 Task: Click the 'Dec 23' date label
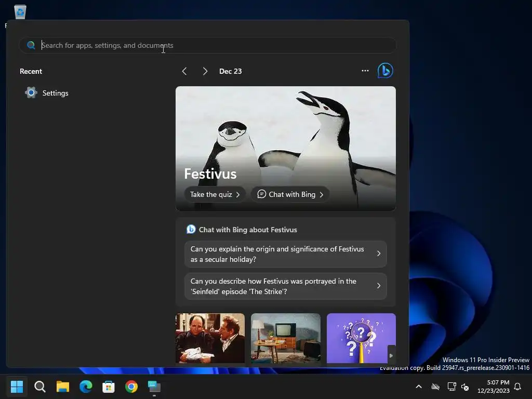[230, 71]
